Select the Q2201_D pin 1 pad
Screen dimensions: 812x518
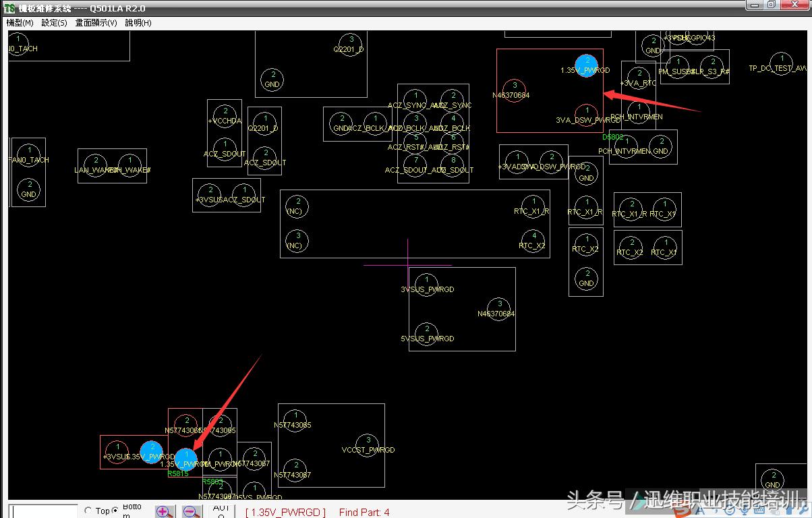coord(265,123)
